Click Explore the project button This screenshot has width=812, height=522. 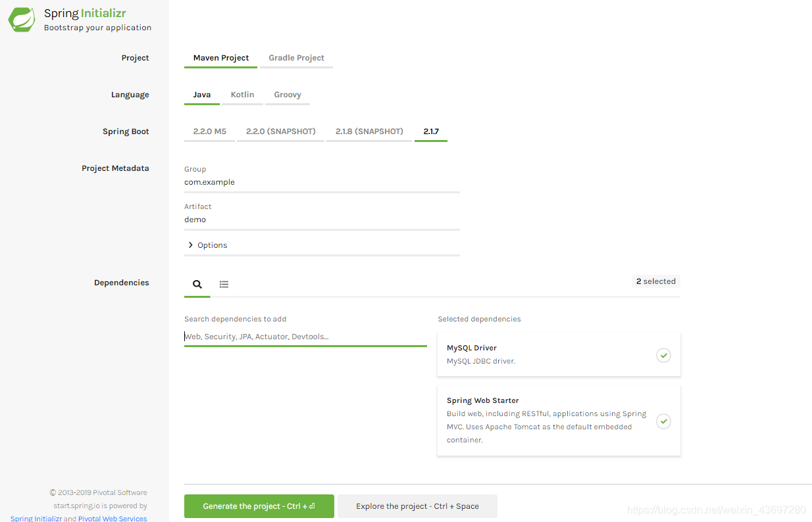417,506
